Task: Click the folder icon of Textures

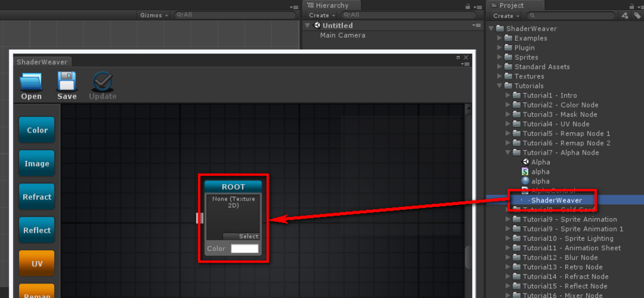Action: coord(508,76)
